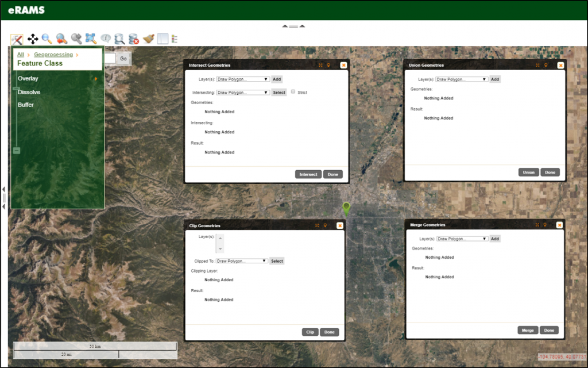
Task: Click the zoom to full extent icon
Action: pyautogui.click(x=91, y=39)
